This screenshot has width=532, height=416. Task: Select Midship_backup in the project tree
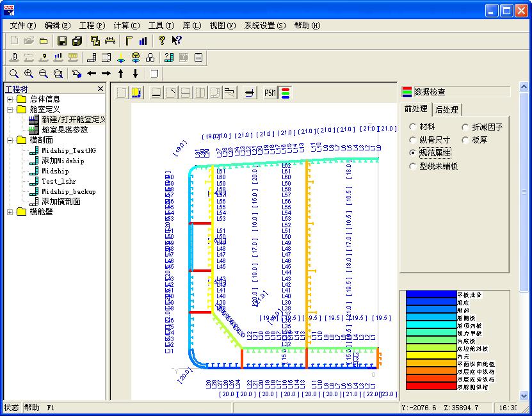tap(69, 191)
